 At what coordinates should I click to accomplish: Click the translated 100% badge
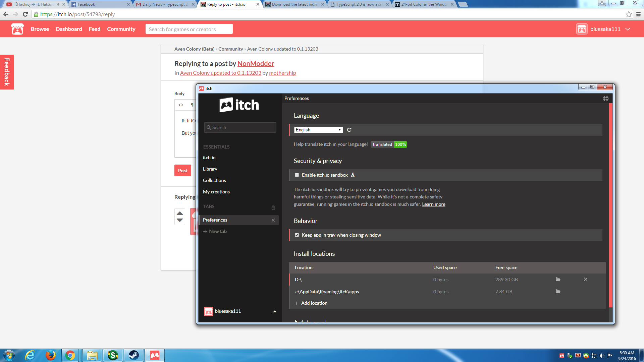[389, 144]
